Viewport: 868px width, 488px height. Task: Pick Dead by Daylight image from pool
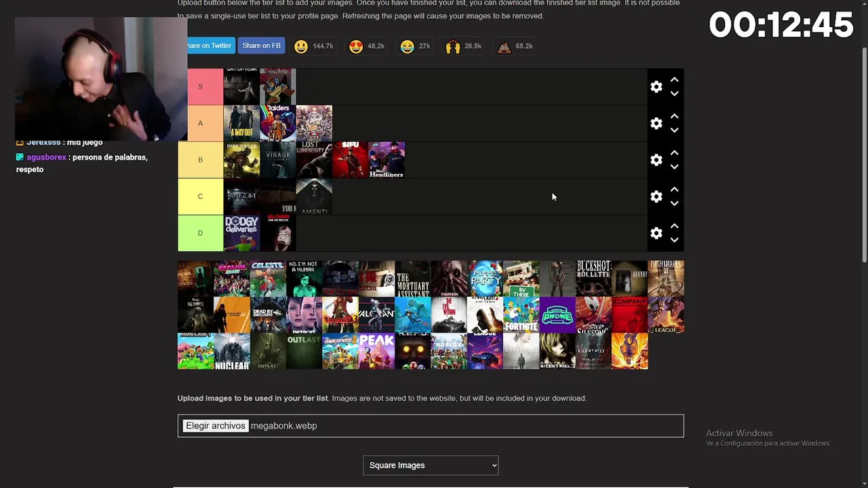tap(268, 315)
